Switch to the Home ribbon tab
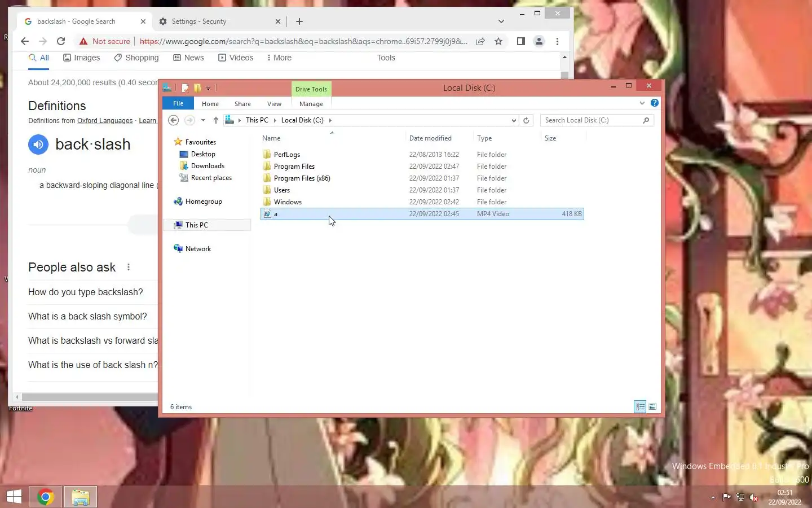This screenshot has height=508, width=812. coord(210,104)
